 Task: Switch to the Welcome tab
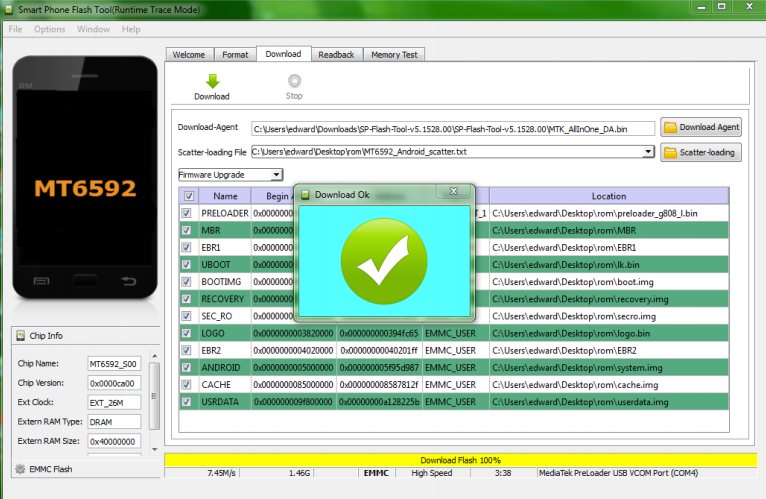189,55
